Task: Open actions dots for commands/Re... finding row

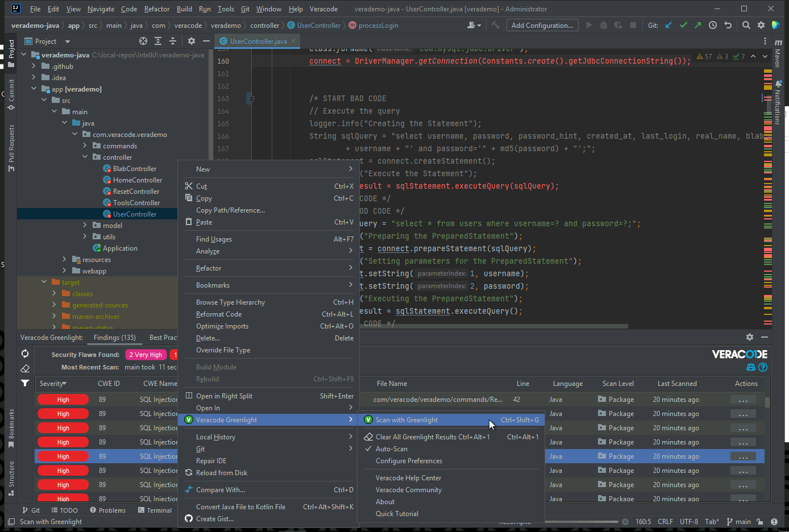Action: pos(742,400)
